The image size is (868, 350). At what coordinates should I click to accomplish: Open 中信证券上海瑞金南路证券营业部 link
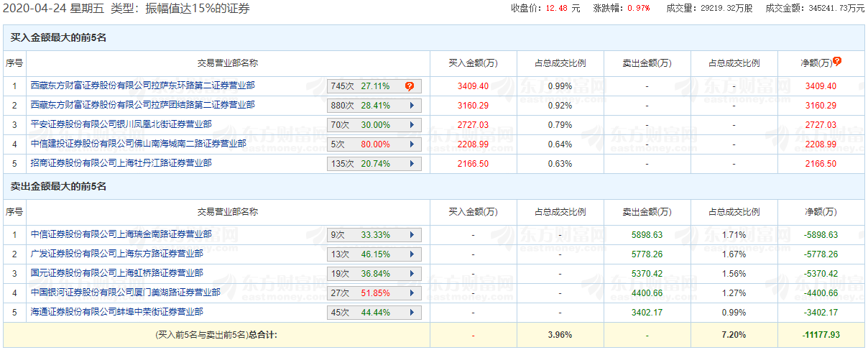[121, 234]
